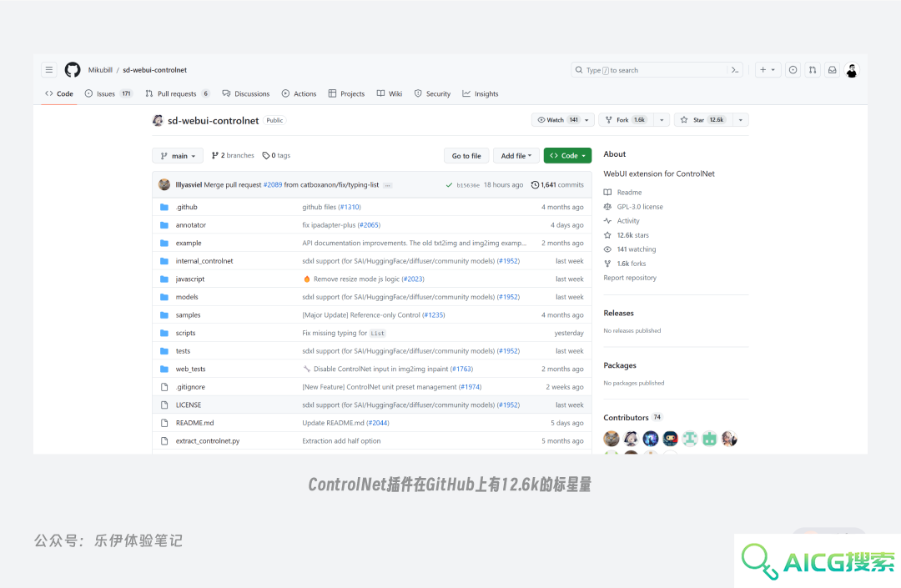Star the repository

703,120
